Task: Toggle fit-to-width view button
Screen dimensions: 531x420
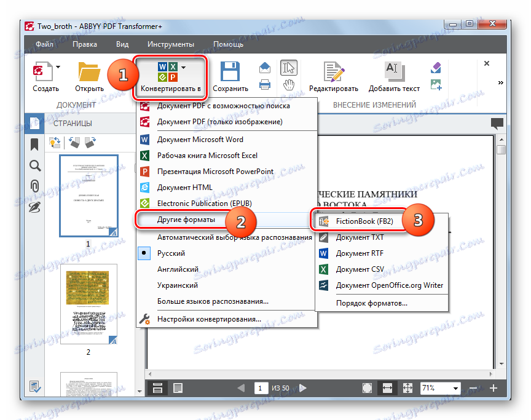Action: point(387,388)
